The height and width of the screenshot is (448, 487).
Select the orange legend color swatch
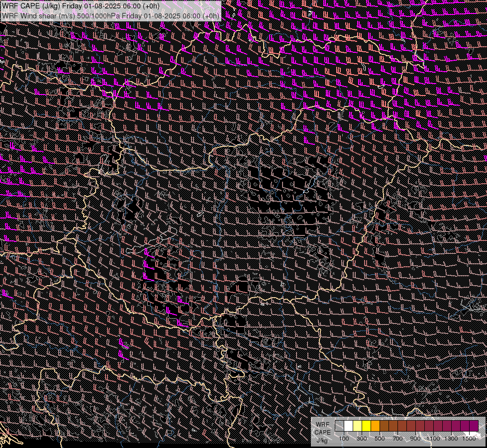click(x=375, y=426)
